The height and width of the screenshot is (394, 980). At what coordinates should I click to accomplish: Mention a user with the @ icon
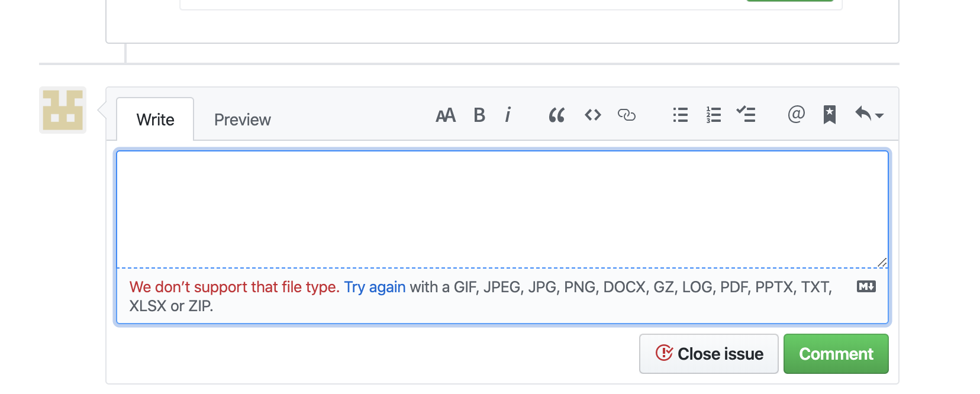[x=796, y=115]
